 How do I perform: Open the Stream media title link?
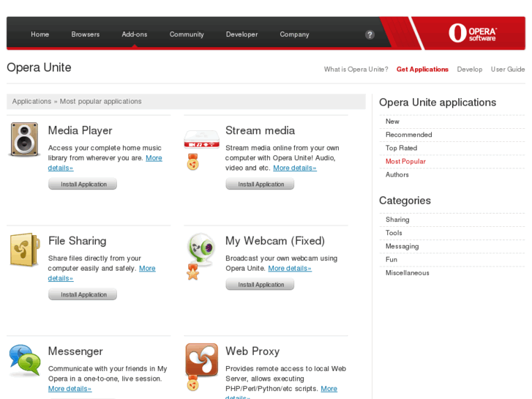click(261, 130)
